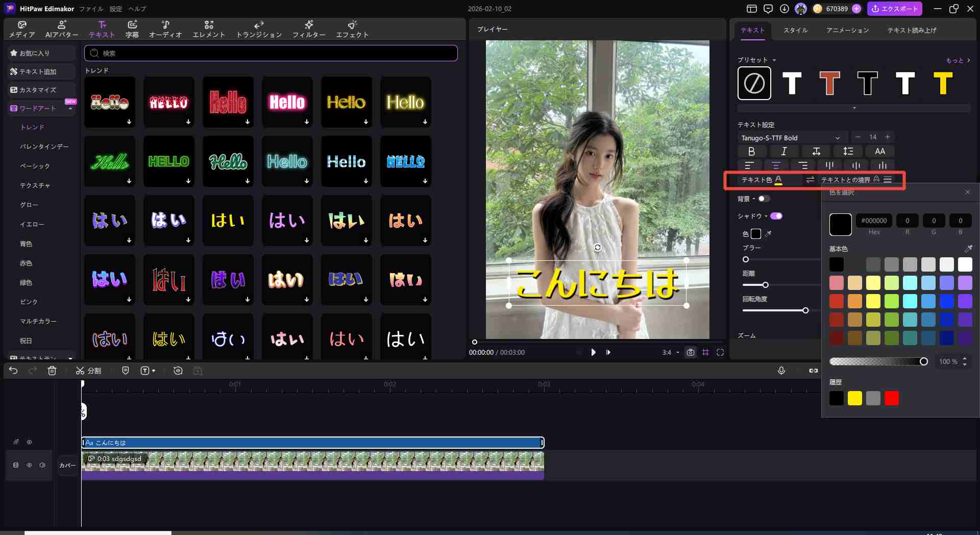The height and width of the screenshot is (535, 980).
Task: Take a snapshot with camera icon
Action: click(690, 352)
